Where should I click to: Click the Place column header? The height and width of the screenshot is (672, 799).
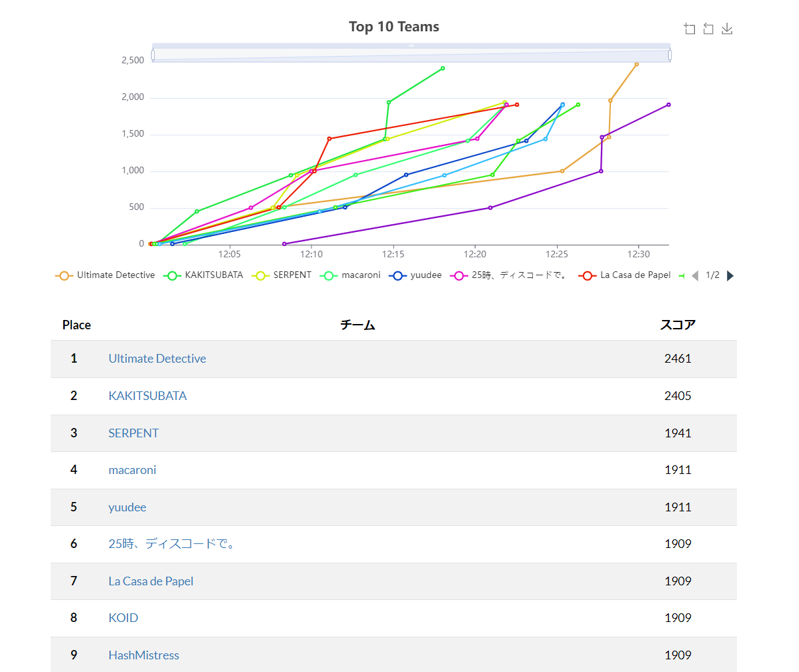[x=77, y=325]
